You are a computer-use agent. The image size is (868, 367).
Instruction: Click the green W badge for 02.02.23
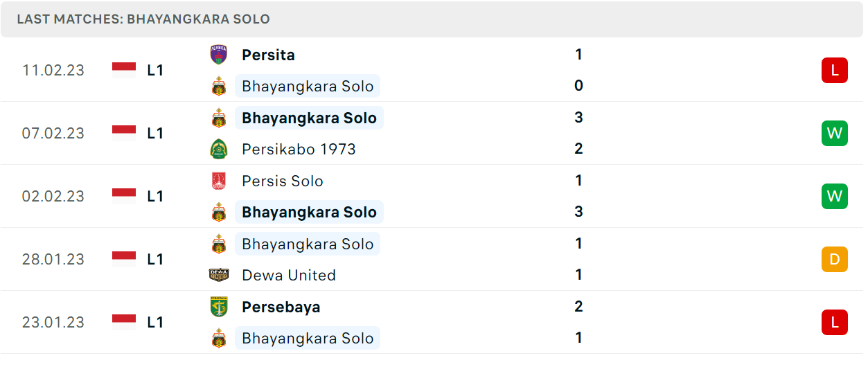coord(835,196)
